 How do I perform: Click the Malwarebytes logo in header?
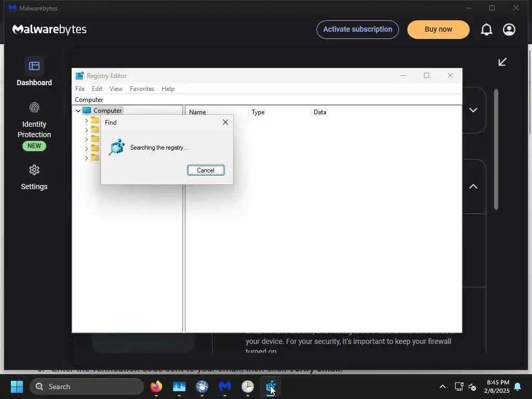point(49,30)
